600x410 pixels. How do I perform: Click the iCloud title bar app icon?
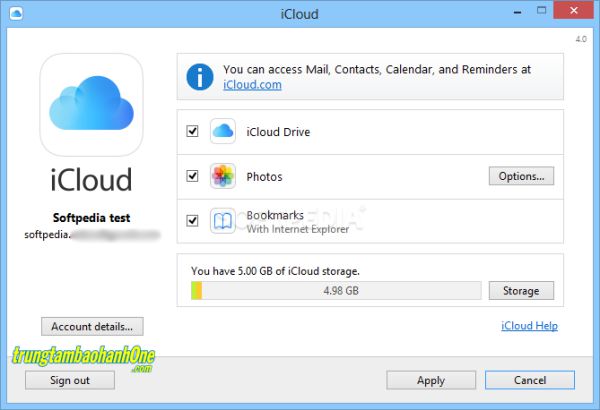(16, 13)
